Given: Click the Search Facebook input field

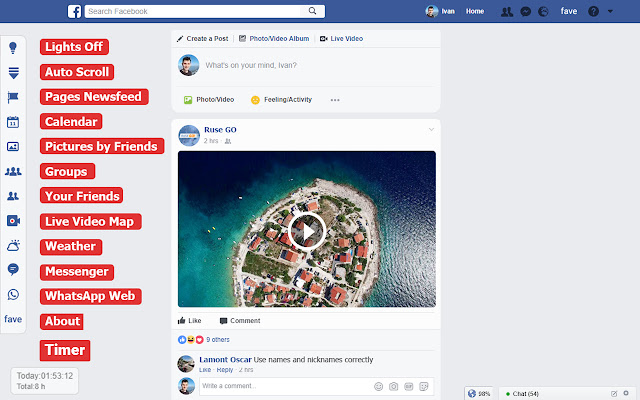Looking at the screenshot, I should 193,11.
